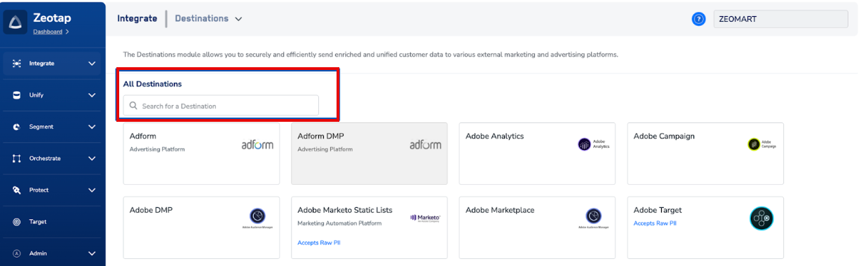
Task: Open the Adform DMP destination card
Action: click(369, 153)
